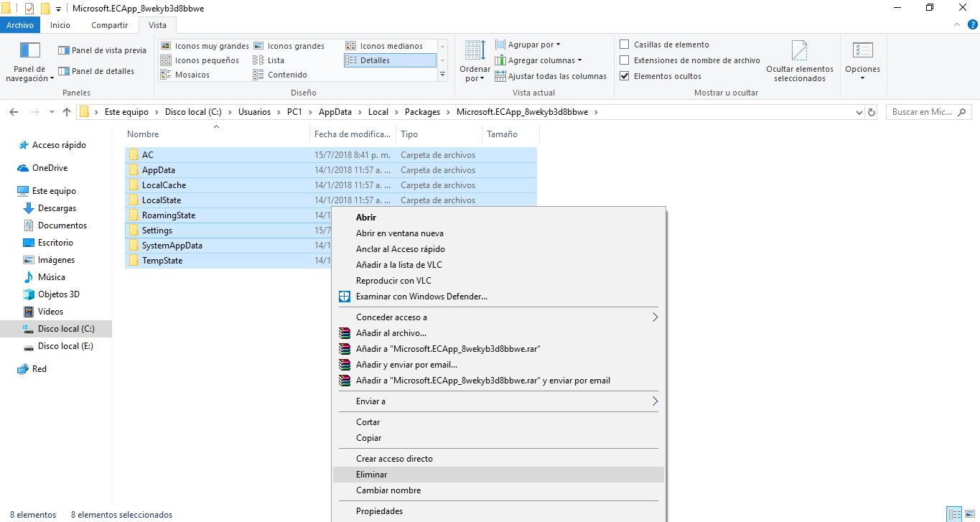The width and height of the screenshot is (980, 522).
Task: Open the address bar history dropdown
Action: click(859, 113)
